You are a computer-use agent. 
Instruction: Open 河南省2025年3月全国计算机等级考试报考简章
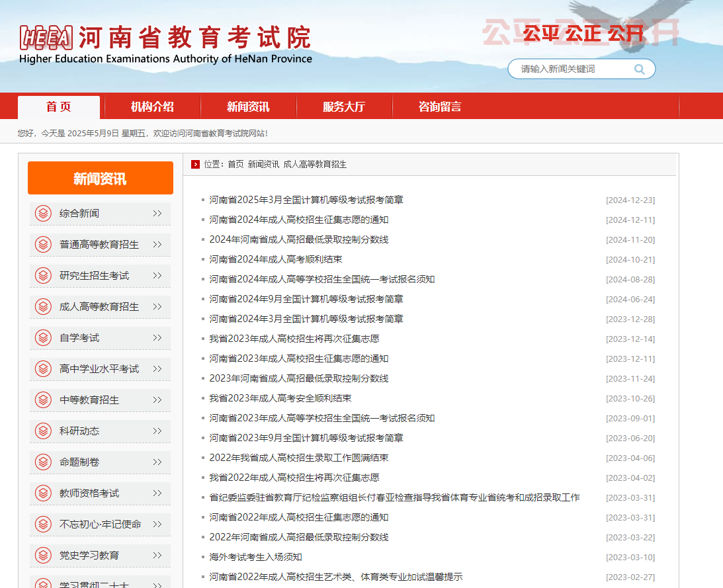pyautogui.click(x=304, y=199)
